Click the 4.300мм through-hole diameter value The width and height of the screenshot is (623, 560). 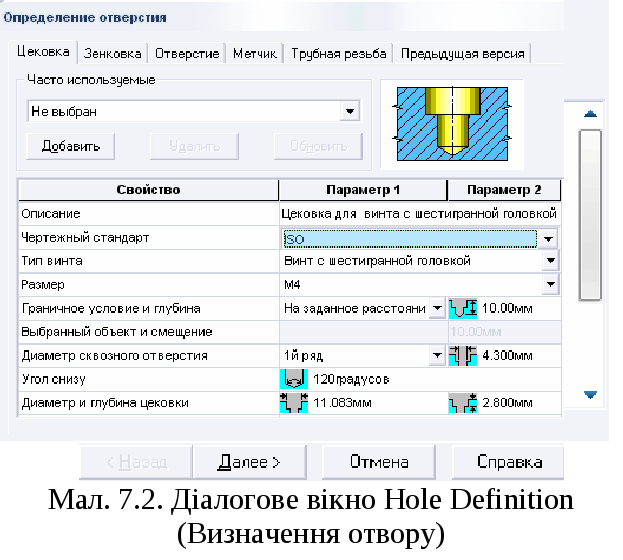[507, 356]
